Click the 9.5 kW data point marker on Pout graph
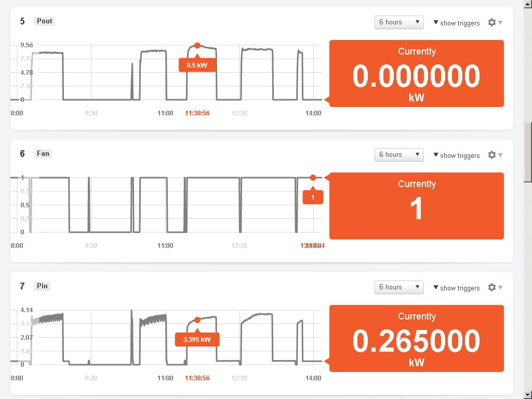 point(197,46)
